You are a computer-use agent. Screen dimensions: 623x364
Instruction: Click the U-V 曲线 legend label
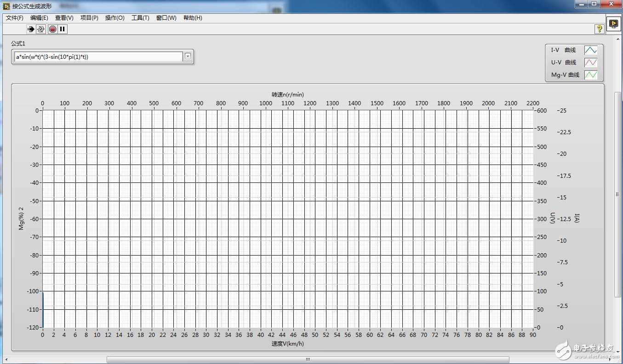[564, 63]
